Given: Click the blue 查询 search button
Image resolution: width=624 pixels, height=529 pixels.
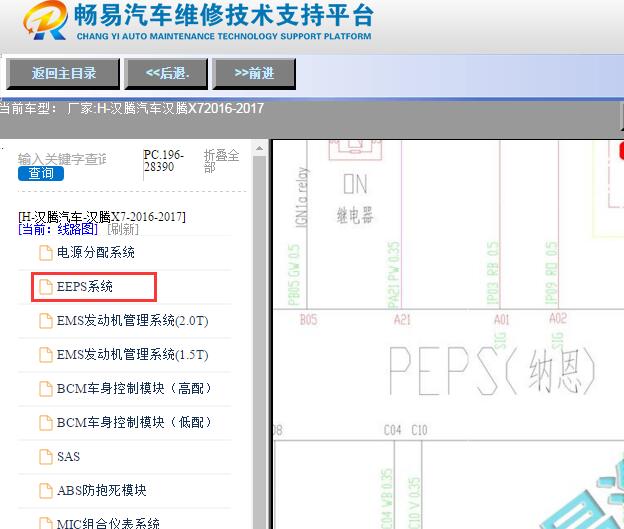Looking at the screenshot, I should point(41,174).
